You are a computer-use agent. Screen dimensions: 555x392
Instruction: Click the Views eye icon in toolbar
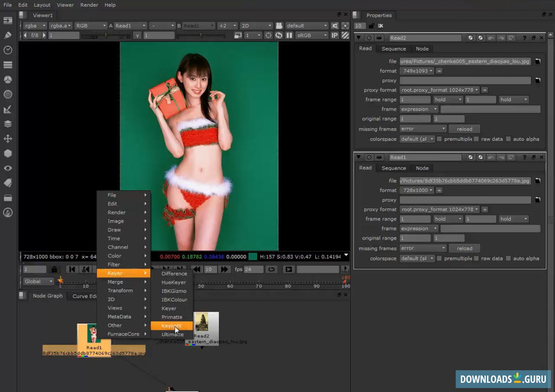coord(8,168)
